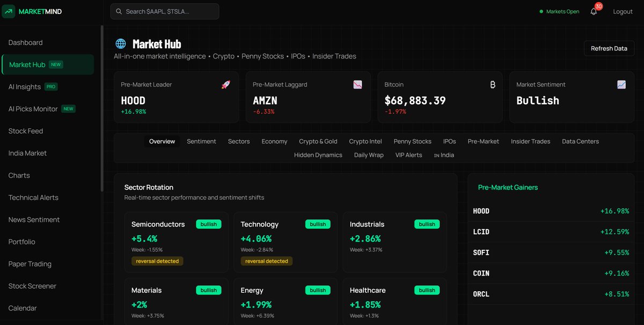Click the Market Sentiment chart icon

click(x=621, y=84)
